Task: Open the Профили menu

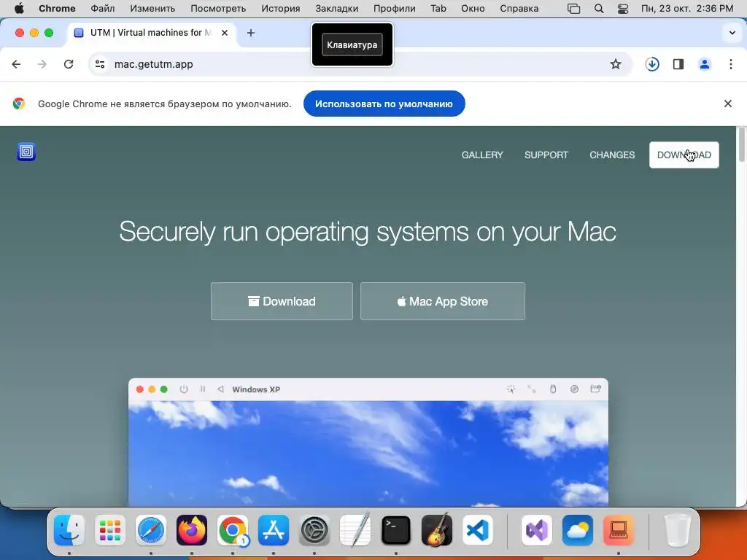Action: tap(395, 9)
